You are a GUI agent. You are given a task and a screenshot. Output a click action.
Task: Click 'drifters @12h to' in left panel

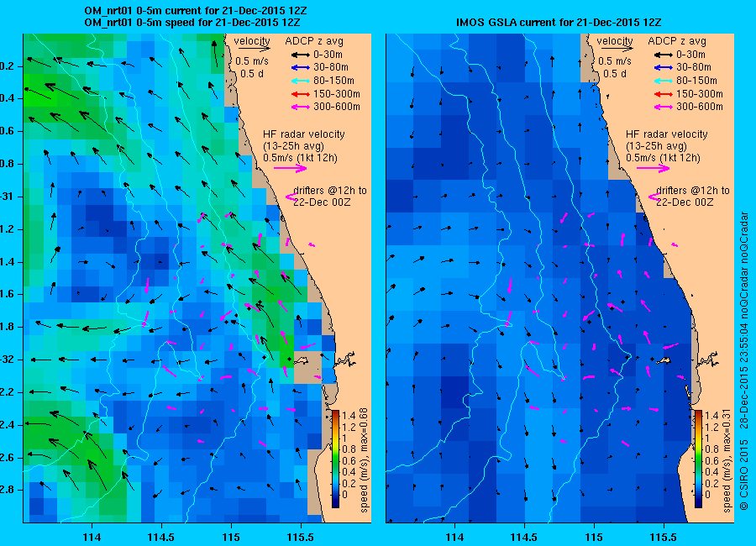click(x=330, y=191)
